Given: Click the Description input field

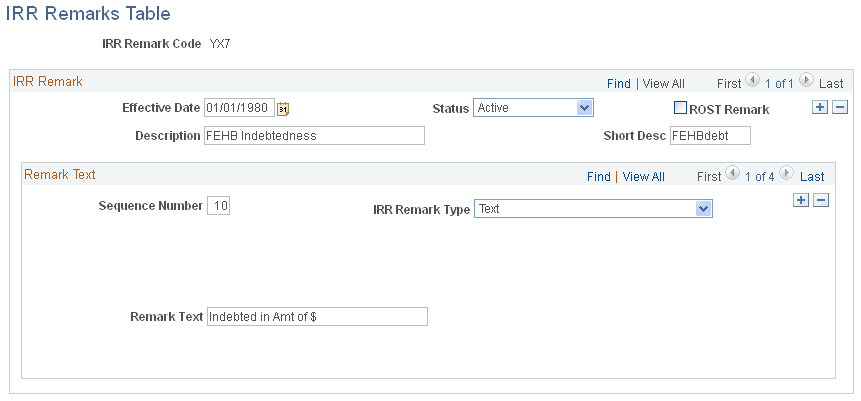Looking at the screenshot, I should [x=314, y=136].
